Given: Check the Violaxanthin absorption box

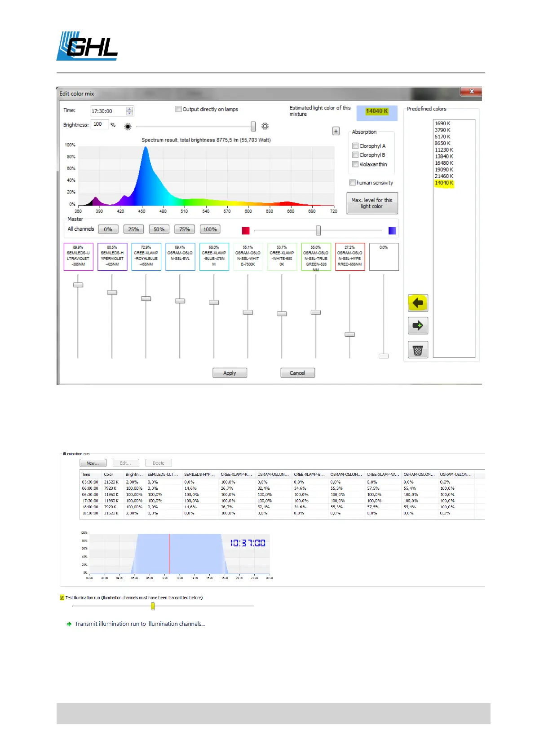Looking at the screenshot, I should tap(355, 164).
